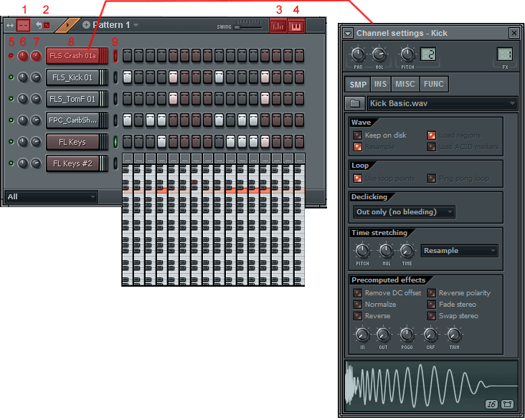Click the repeat stepsequencer undo icon
Image resolution: width=525 pixels, height=420 pixels.
click(43, 25)
